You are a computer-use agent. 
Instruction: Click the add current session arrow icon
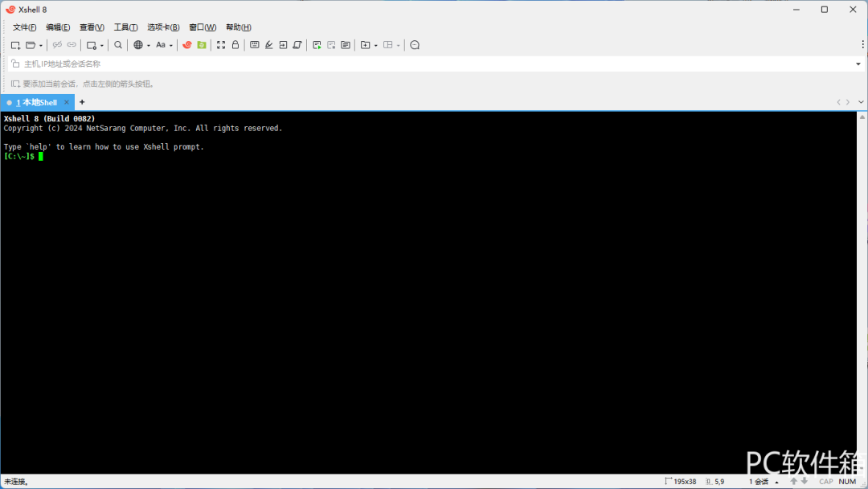pyautogui.click(x=15, y=84)
